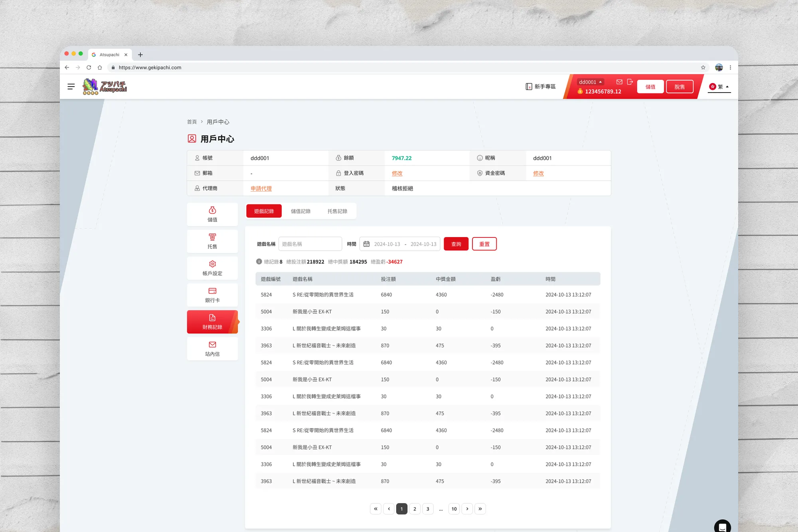Select current page 1 button
Screen dimensions: 798x532
[x=402, y=509]
